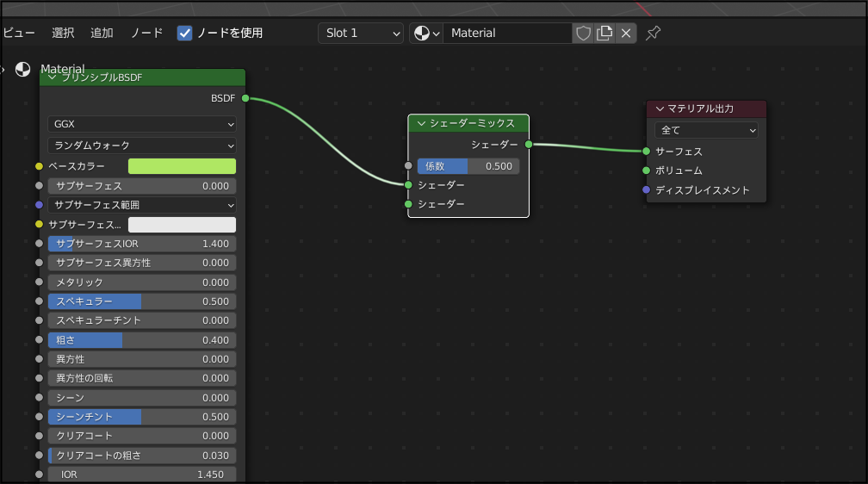Open the 追加 menu
This screenshot has height=484, width=868.
tap(102, 34)
